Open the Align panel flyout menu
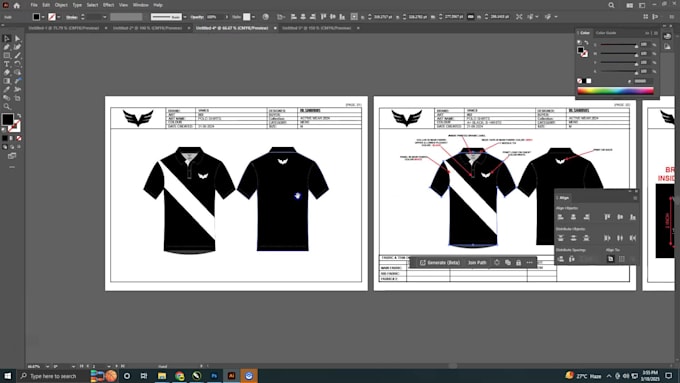The width and height of the screenshot is (680, 383). point(635,198)
